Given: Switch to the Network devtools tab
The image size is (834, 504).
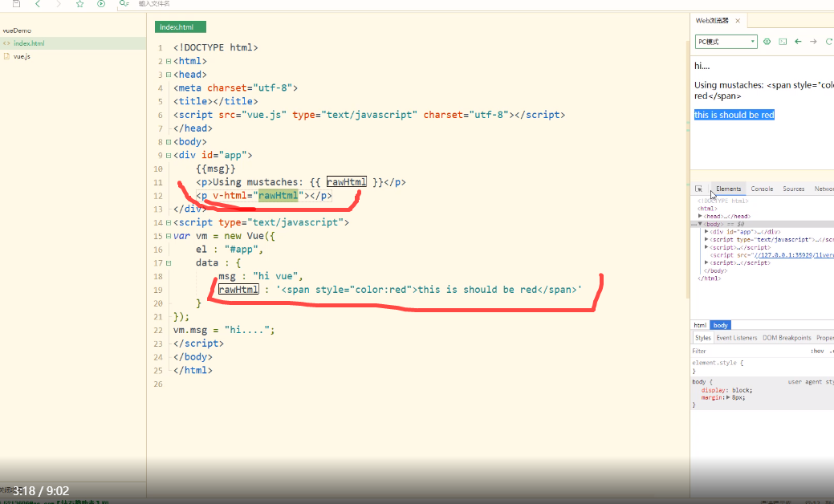Looking at the screenshot, I should [x=824, y=189].
